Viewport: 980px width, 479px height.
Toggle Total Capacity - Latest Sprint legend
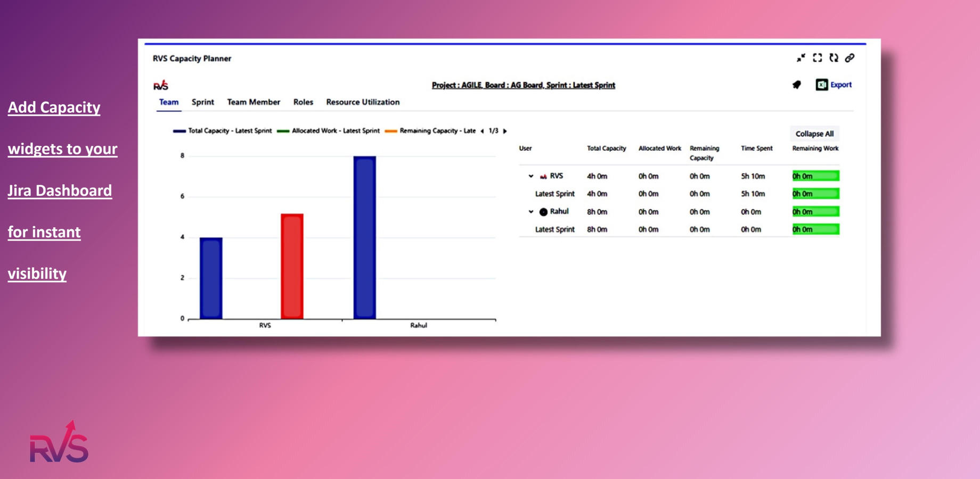click(223, 131)
